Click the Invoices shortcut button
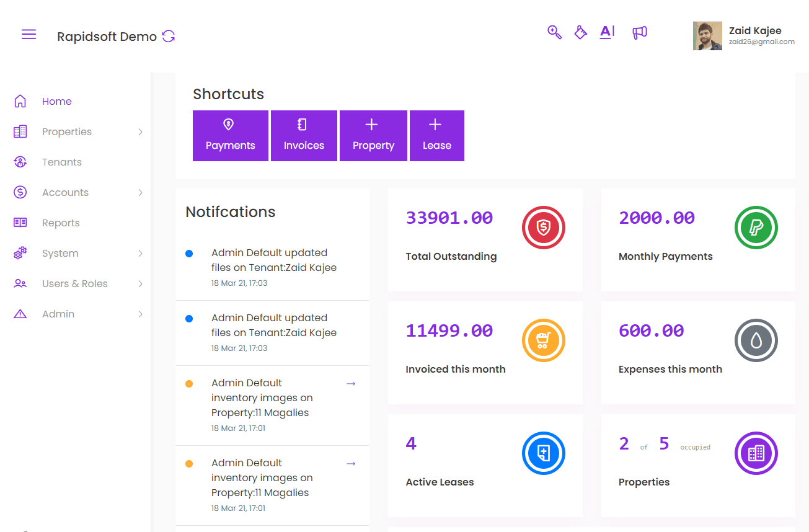The height and width of the screenshot is (532, 809). click(x=304, y=136)
